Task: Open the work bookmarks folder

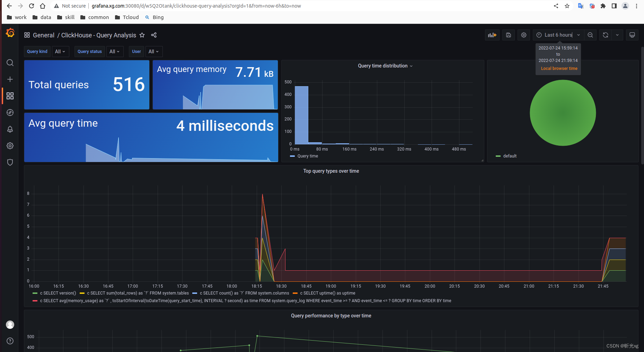Action: pos(17,17)
